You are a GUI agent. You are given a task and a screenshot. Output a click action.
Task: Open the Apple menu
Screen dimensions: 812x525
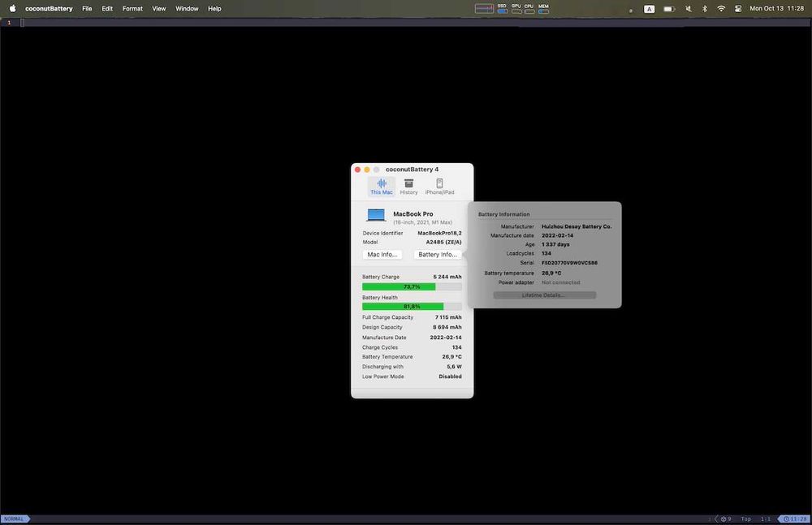(12, 8)
